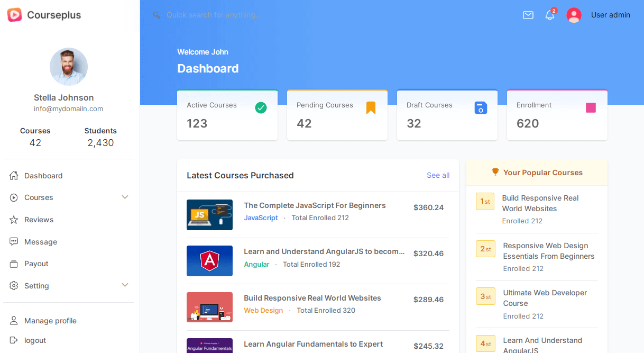Click the search magnifier icon
The width and height of the screenshot is (644, 353).
click(x=157, y=15)
